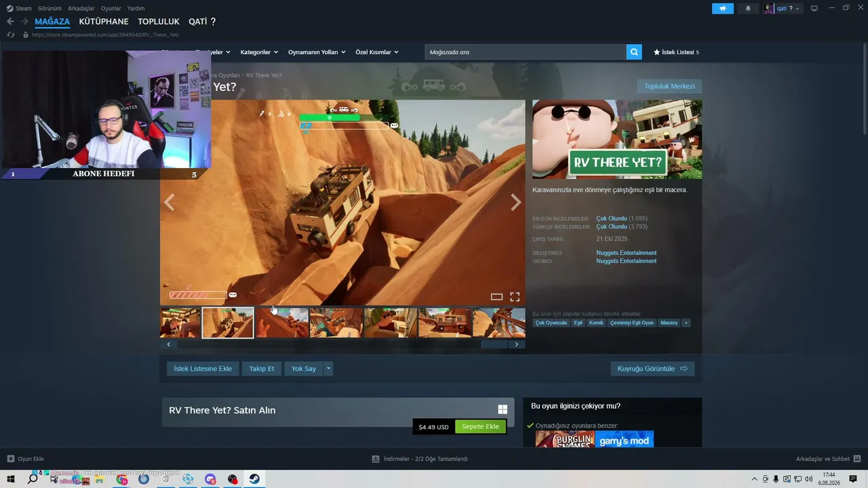
Task: Expand the Kategoriler dropdown
Action: (x=259, y=52)
